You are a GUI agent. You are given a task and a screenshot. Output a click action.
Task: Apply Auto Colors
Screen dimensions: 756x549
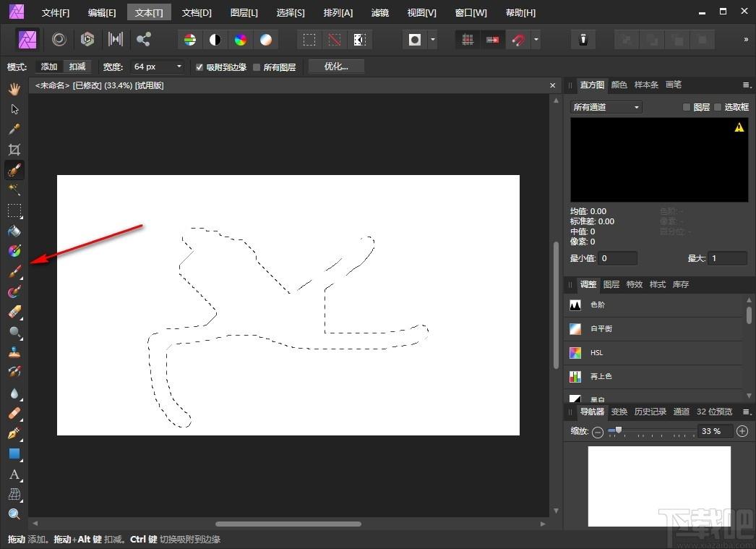click(241, 40)
